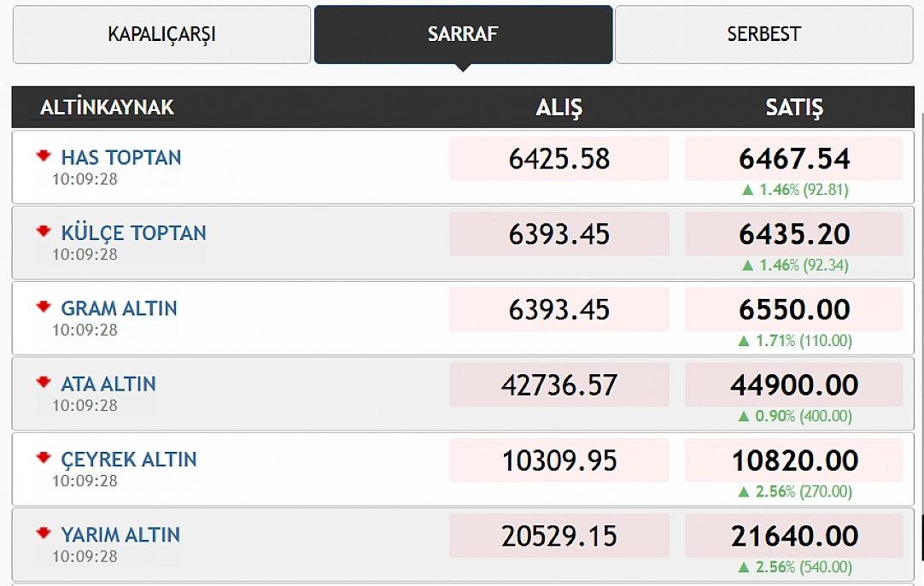Open the SERBEST tab

[x=763, y=35]
